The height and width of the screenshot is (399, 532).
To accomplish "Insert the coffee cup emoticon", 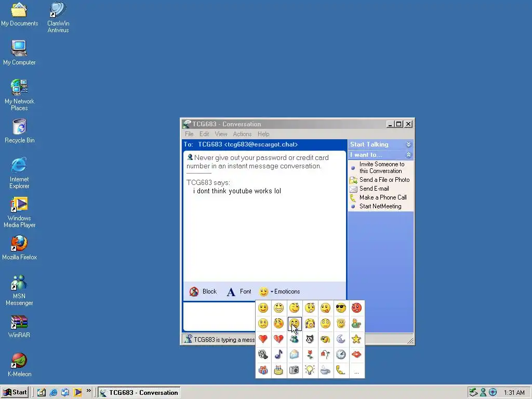I will pos(325,370).
